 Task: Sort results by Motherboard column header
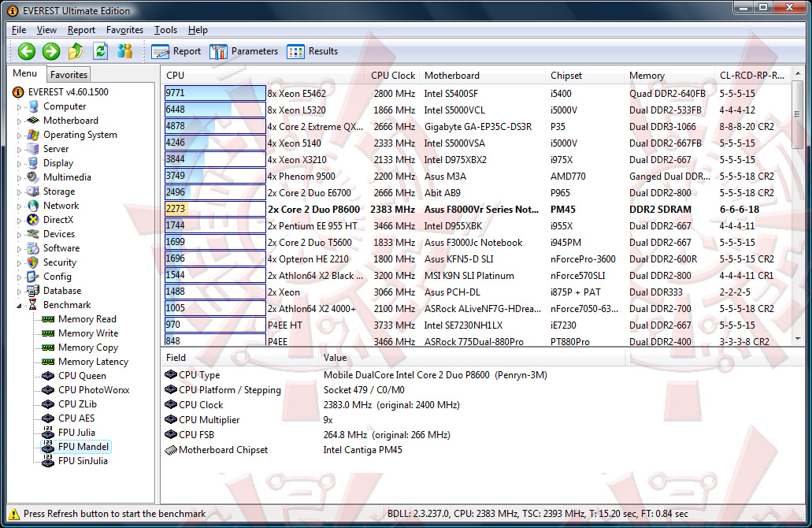click(x=482, y=75)
